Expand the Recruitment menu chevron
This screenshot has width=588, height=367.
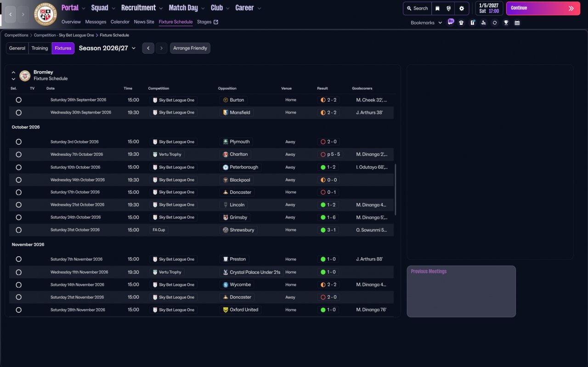click(161, 8)
